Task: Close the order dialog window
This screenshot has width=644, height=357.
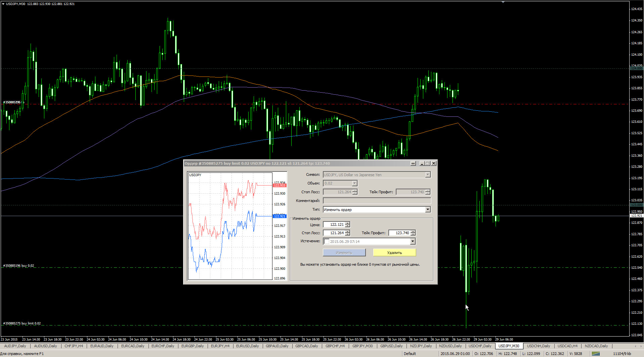Action: click(x=434, y=163)
